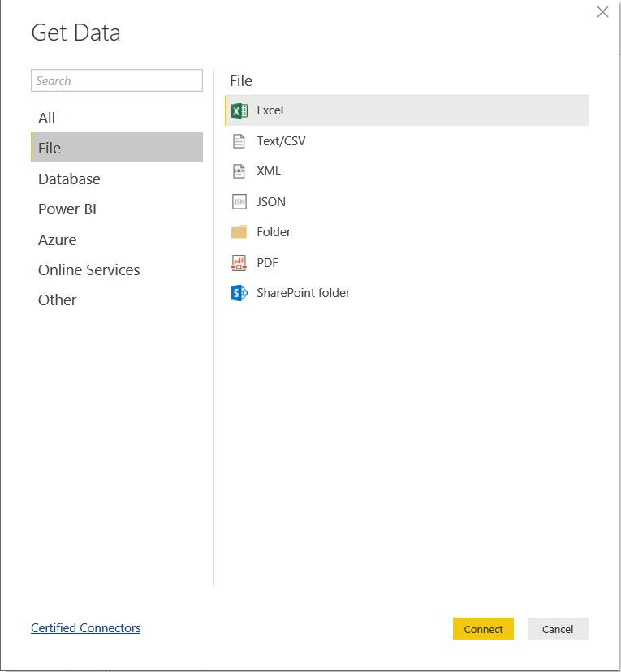Viewport: 621px width, 672px height.
Task: Close the Get Data dialog
Action: pos(602,12)
